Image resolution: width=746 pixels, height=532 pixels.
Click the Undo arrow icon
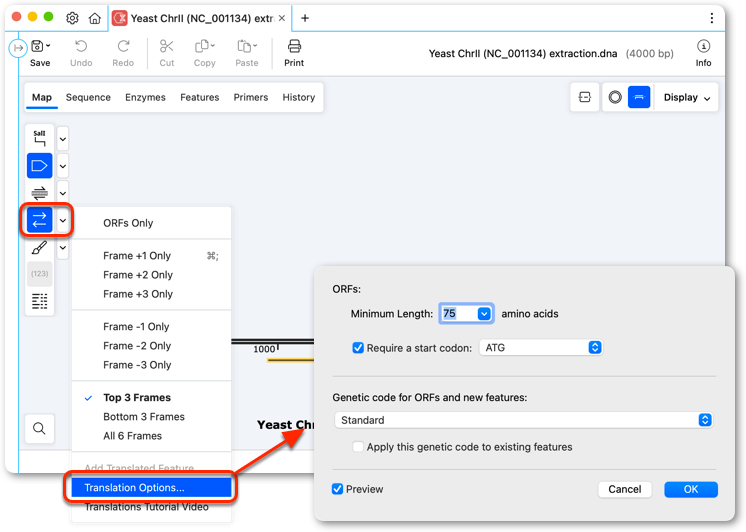coord(81,46)
